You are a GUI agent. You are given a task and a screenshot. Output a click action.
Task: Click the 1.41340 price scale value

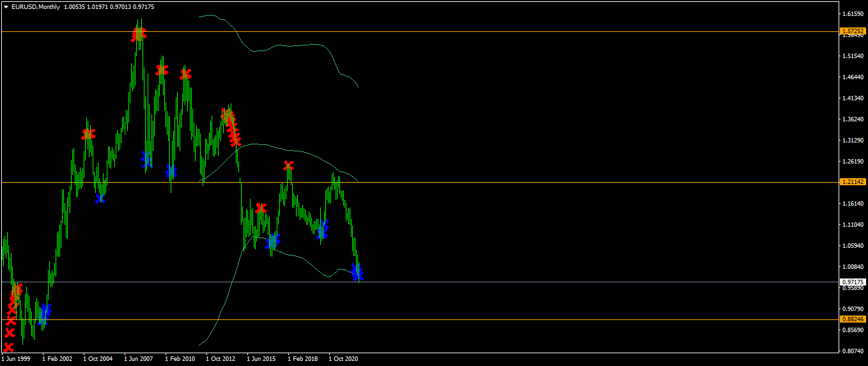pyautogui.click(x=853, y=98)
